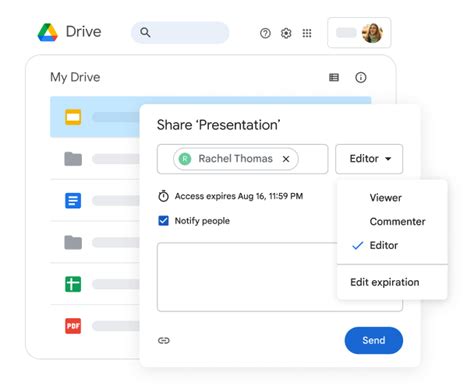Open the Google apps grid icon
The image size is (474, 389).
pos(307,33)
